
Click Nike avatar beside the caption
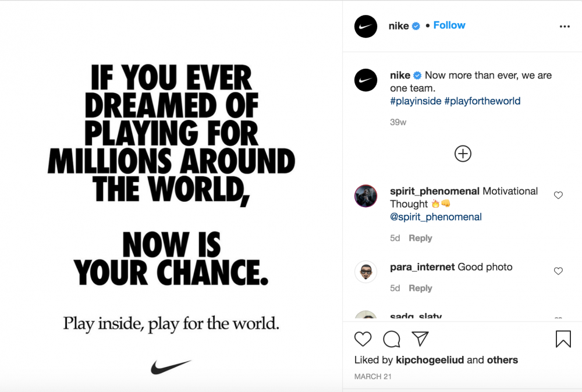point(365,80)
